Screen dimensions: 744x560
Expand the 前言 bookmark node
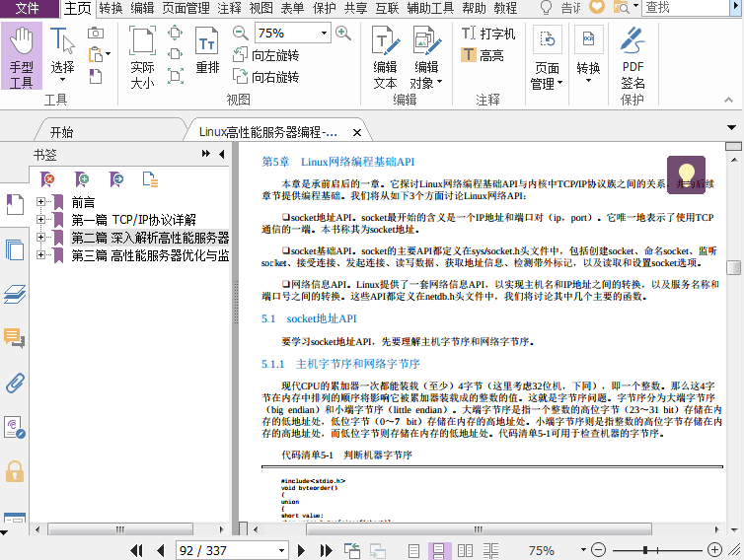coord(40,202)
